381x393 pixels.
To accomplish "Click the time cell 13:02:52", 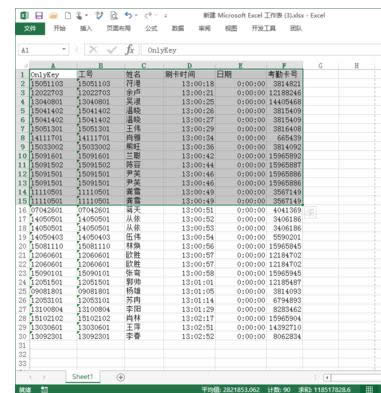I will pyautogui.click(x=189, y=336).
